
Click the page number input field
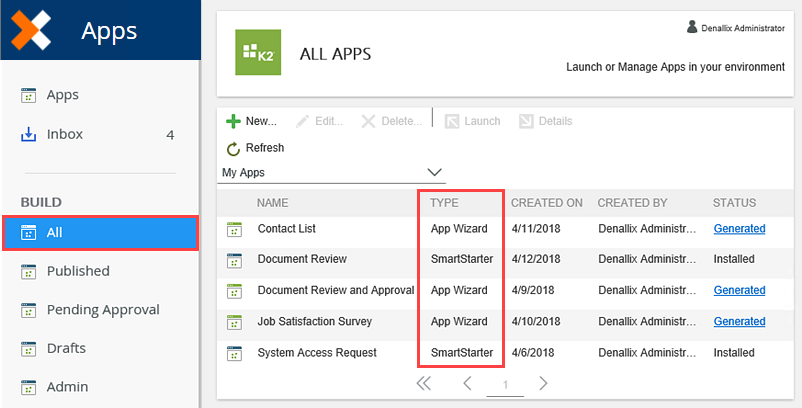(x=506, y=385)
